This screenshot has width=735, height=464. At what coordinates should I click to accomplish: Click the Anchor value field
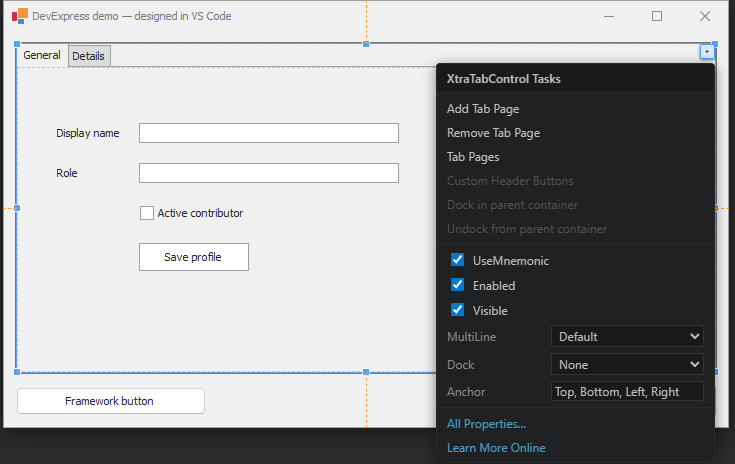[x=627, y=391]
